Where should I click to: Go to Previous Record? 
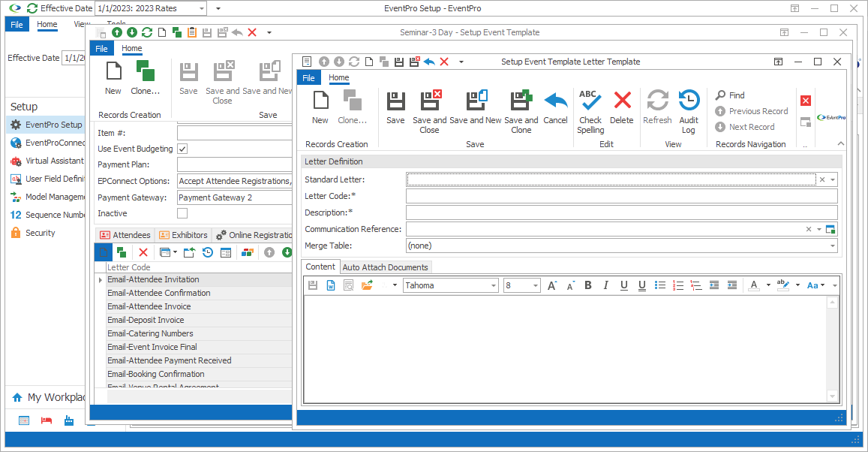(x=751, y=111)
